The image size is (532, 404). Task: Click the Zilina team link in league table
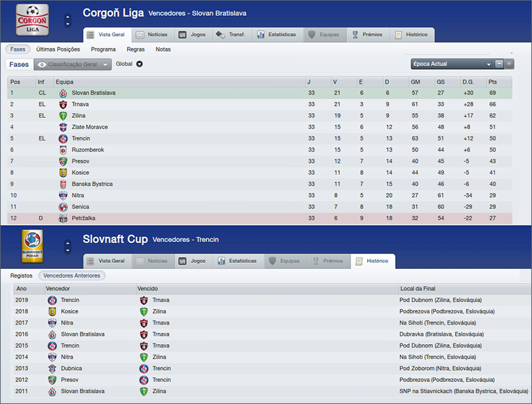[x=80, y=116]
